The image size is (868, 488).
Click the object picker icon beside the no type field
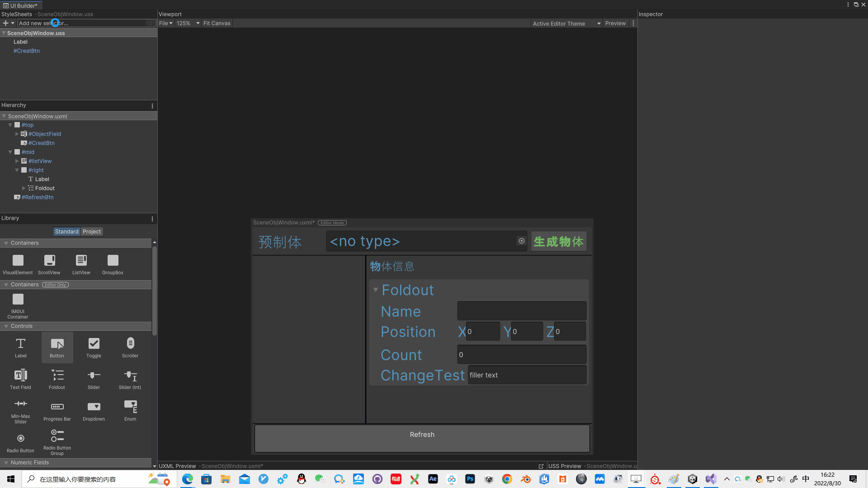[521, 241]
